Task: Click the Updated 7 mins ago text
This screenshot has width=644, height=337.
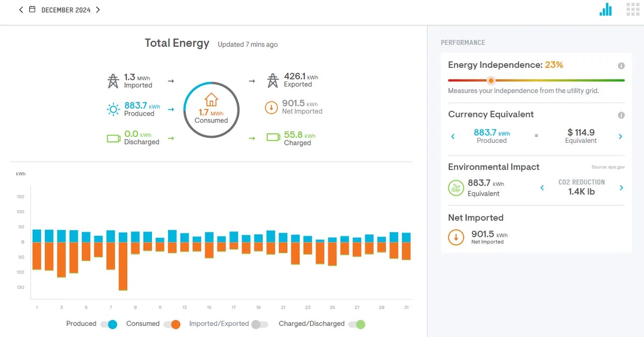Action: (x=248, y=44)
